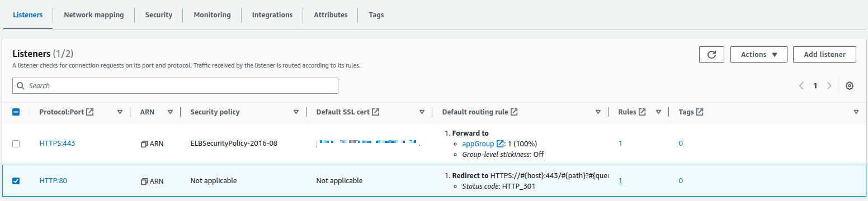Sort by Rules column arrow
This screenshot has width=868, height=201.
(x=658, y=112)
